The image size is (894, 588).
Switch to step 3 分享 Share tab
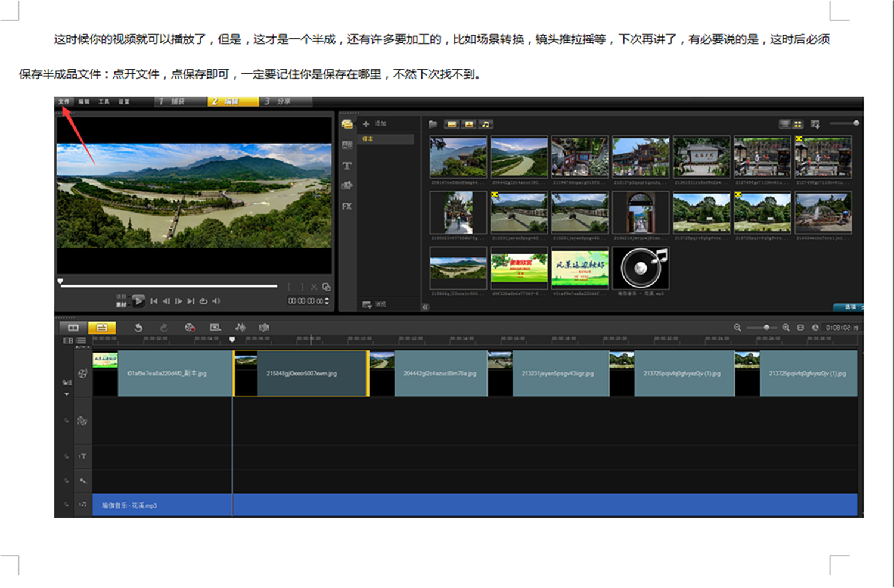click(286, 101)
